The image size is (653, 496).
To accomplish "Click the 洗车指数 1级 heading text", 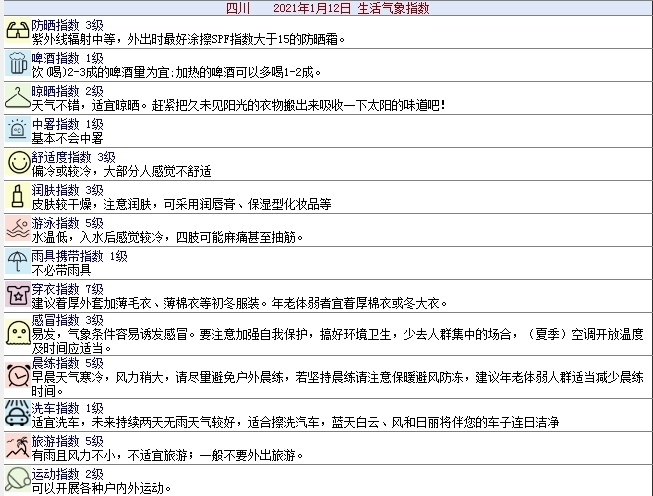I will [67, 407].
